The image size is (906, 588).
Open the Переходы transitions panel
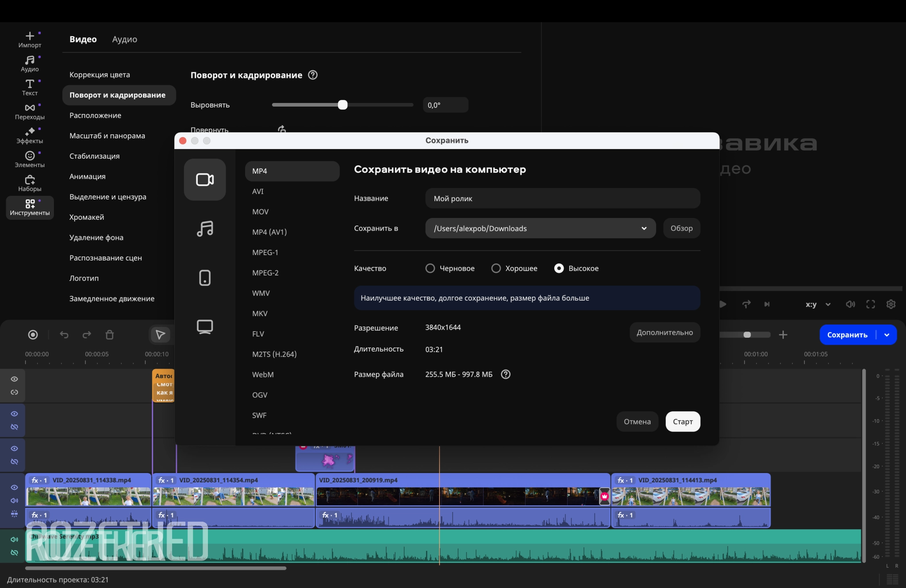pyautogui.click(x=30, y=111)
